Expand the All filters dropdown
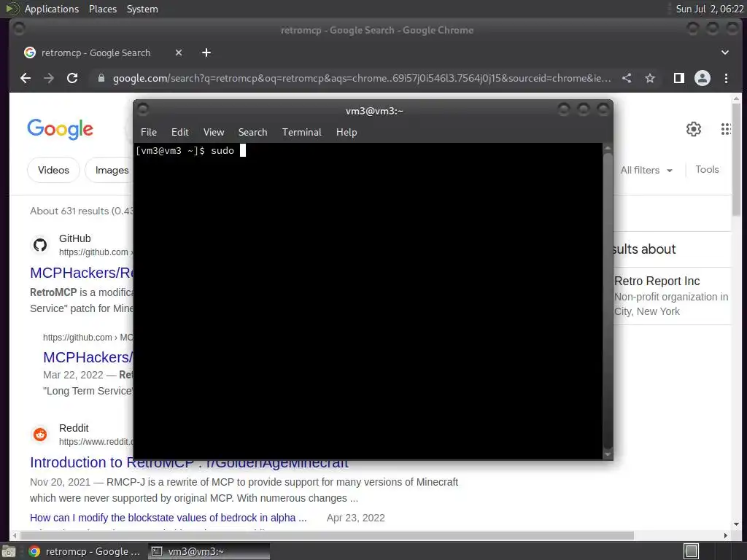Screen dimensions: 747x560 click(x=646, y=170)
